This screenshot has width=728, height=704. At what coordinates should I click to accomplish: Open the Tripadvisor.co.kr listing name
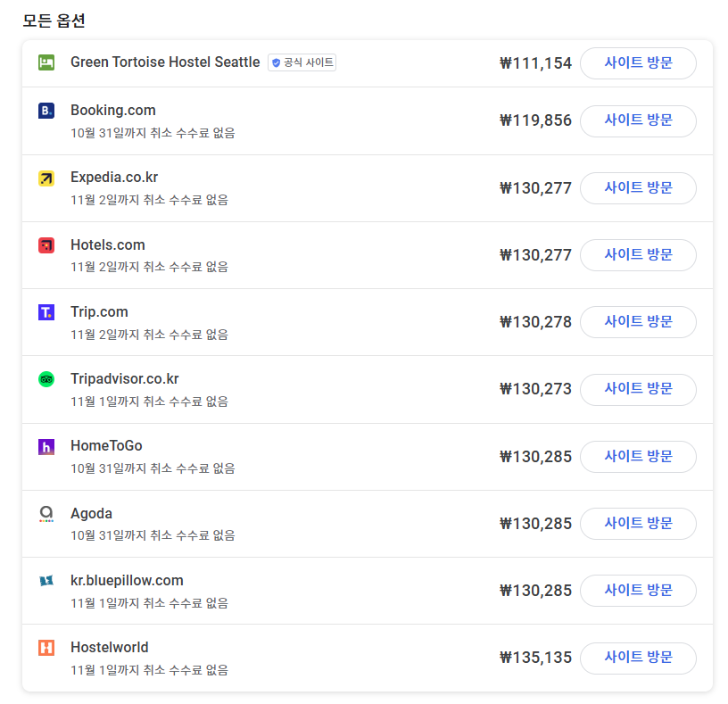point(124,379)
